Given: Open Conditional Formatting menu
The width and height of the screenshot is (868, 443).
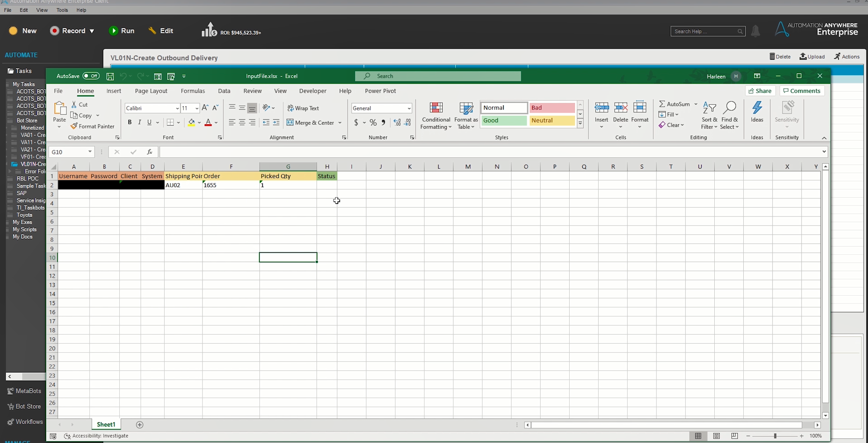Looking at the screenshot, I should coord(436,116).
